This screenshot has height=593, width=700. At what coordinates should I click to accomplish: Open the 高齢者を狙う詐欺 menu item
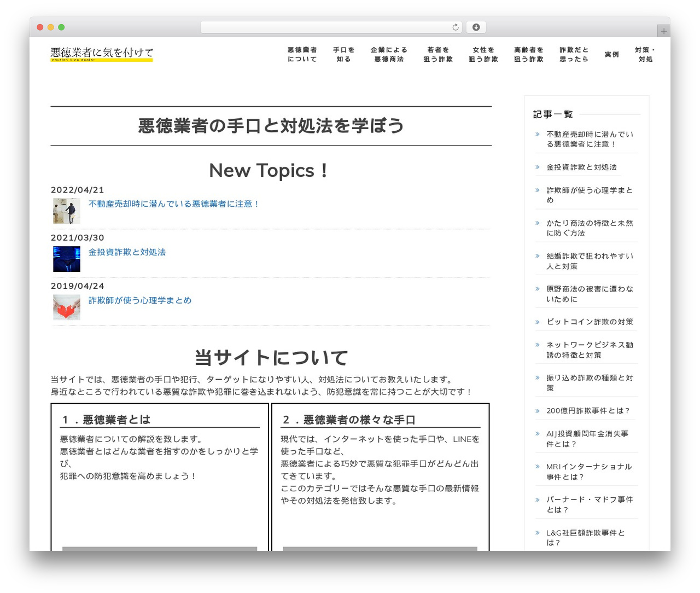tap(529, 54)
